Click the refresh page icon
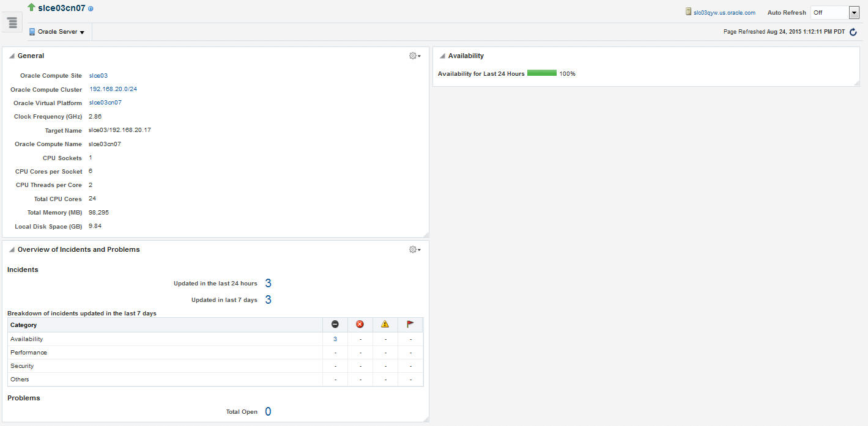The width and height of the screenshot is (868, 426). pos(853,32)
